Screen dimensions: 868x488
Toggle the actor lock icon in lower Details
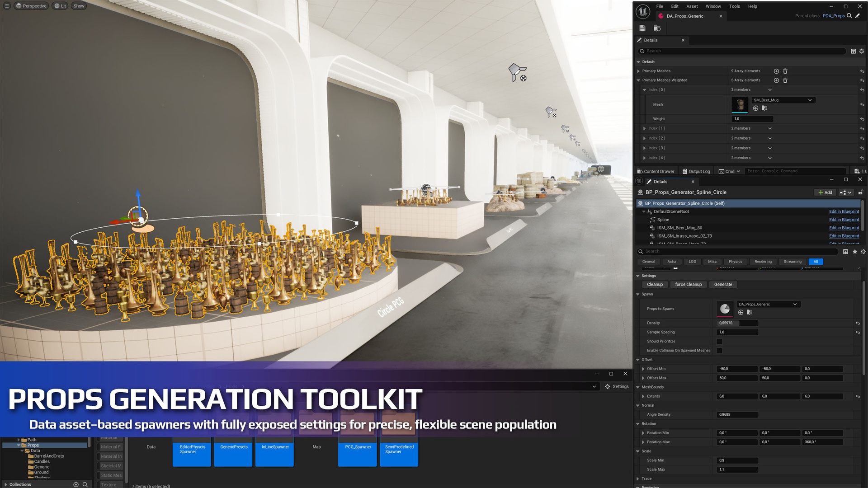[x=861, y=192]
